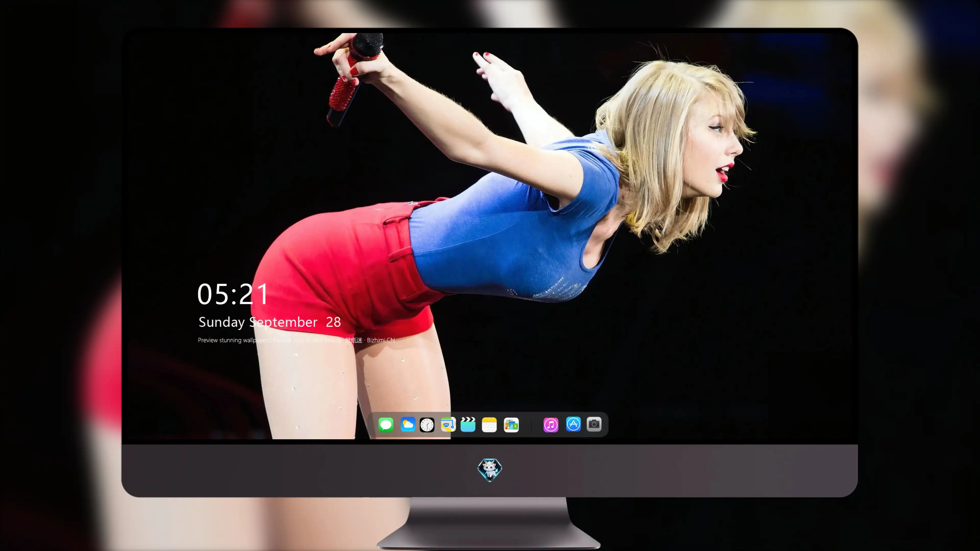Viewport: 980px width, 551px height.
Task: Select the "Sunday September 28" date text
Action: [270, 322]
